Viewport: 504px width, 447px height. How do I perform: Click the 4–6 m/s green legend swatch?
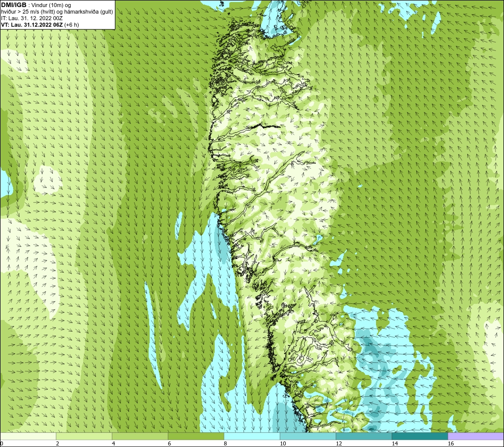tap(140, 436)
